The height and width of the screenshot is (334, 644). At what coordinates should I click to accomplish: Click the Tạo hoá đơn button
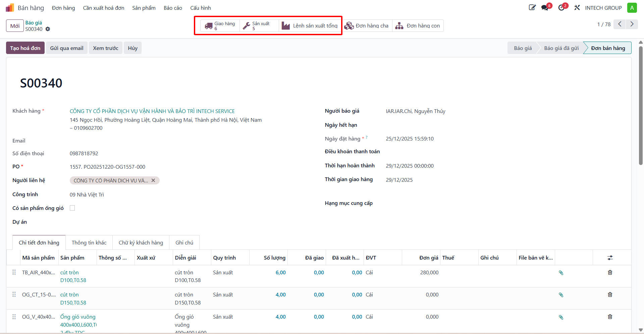point(25,48)
